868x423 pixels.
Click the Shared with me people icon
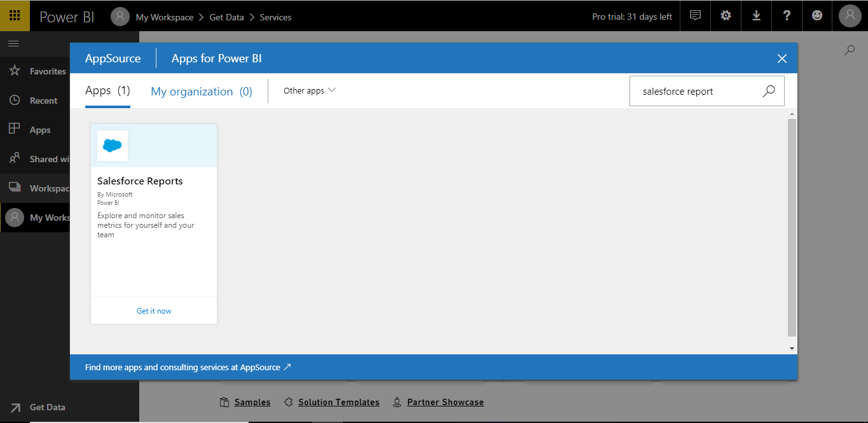point(14,158)
